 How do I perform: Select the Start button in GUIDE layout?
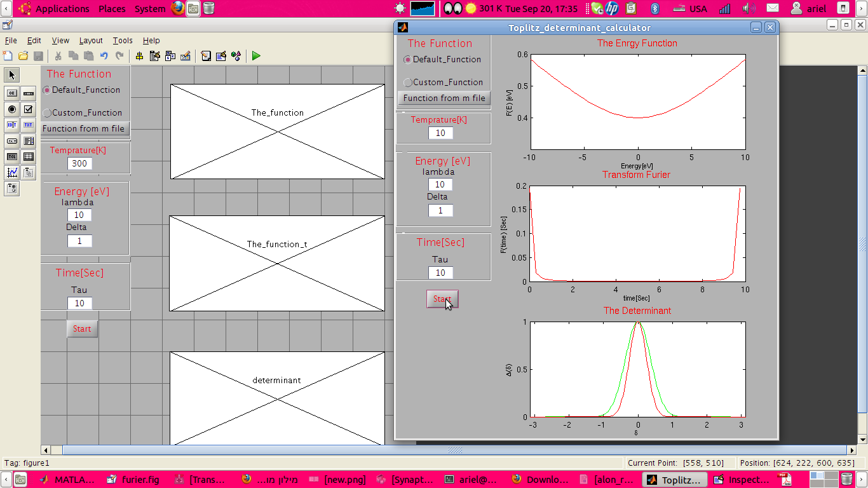(x=83, y=329)
